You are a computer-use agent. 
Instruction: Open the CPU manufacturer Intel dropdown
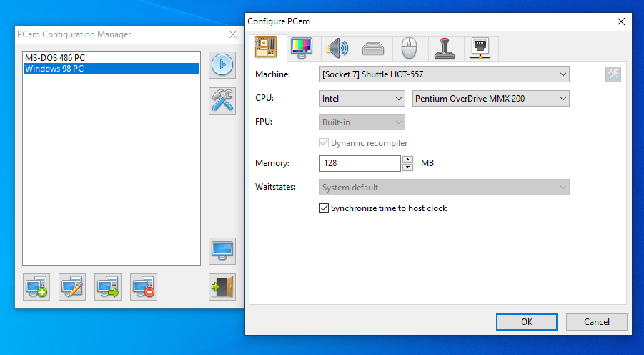pos(362,99)
